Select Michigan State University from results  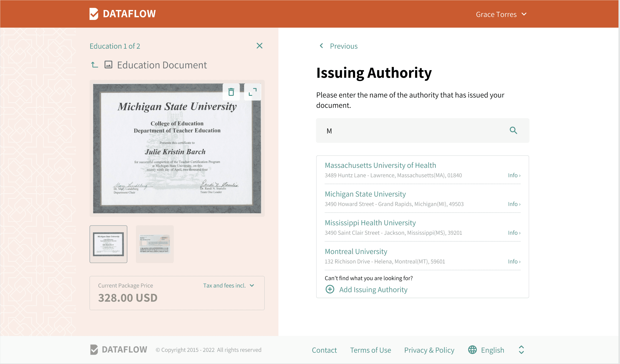click(365, 194)
